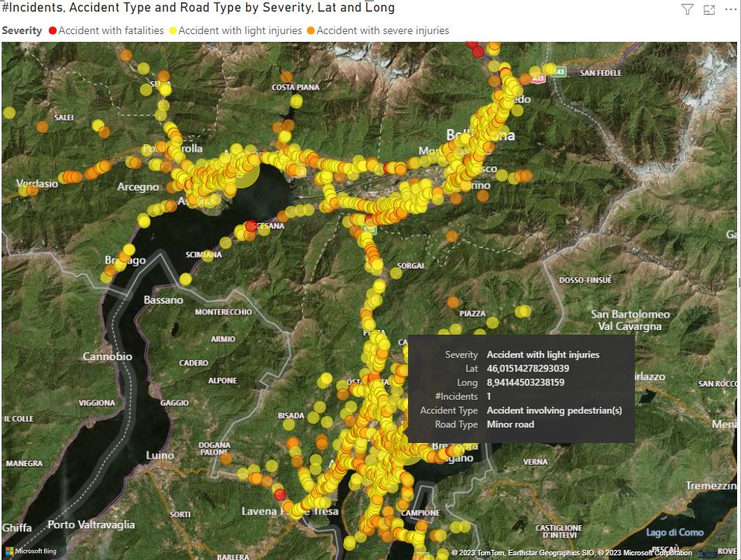Click the 'MONTERECCHIO' map label

click(x=223, y=312)
